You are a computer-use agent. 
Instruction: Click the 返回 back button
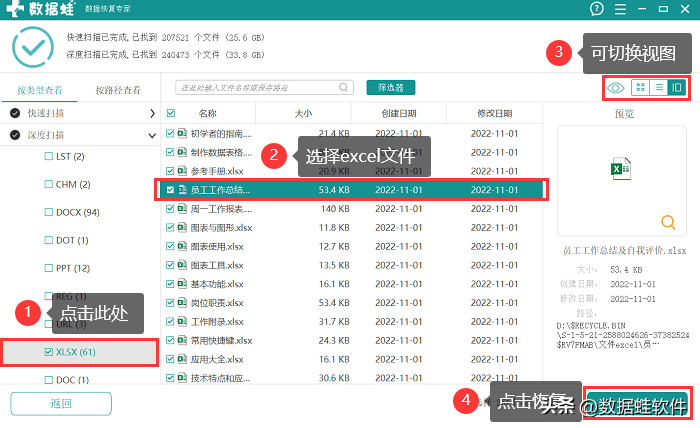coord(60,403)
